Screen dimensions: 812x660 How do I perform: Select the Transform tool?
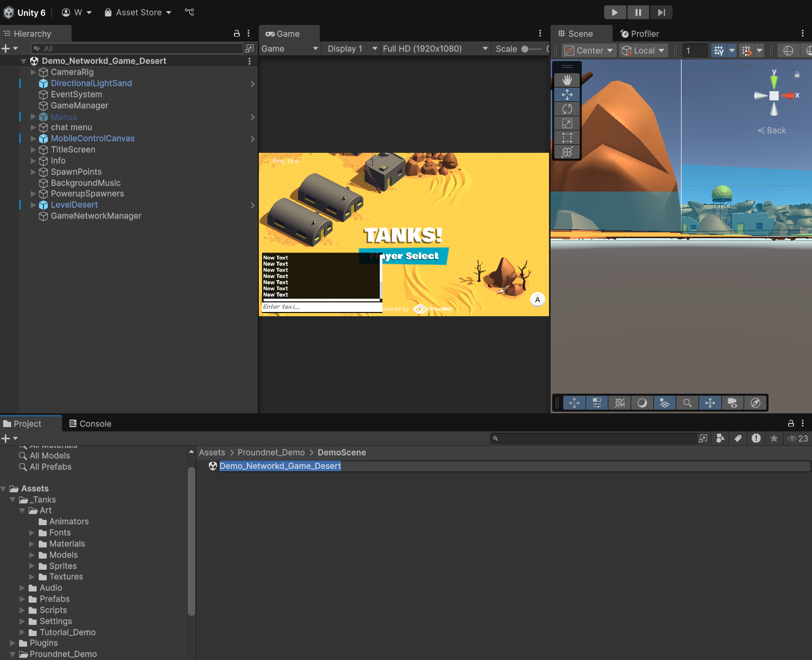tap(567, 152)
